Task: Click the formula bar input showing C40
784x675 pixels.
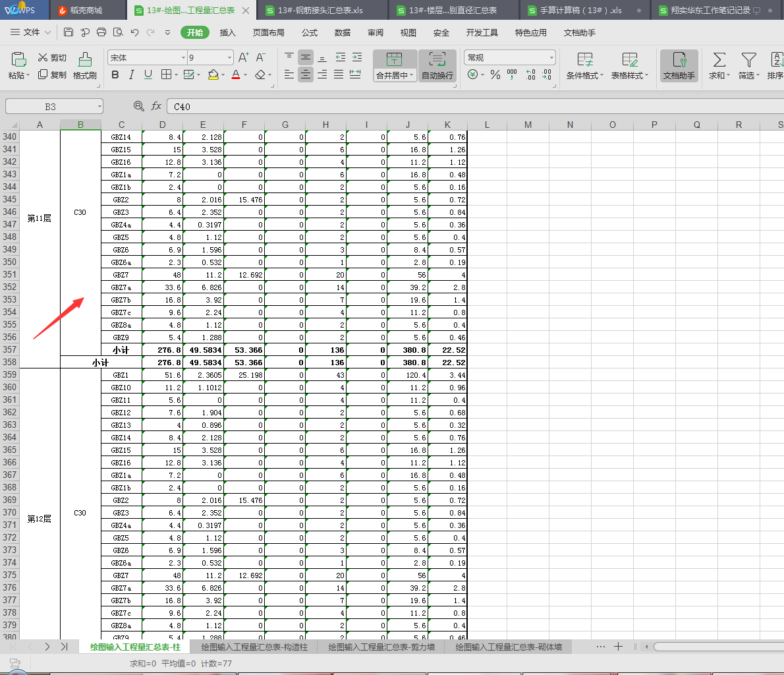Action: point(475,107)
